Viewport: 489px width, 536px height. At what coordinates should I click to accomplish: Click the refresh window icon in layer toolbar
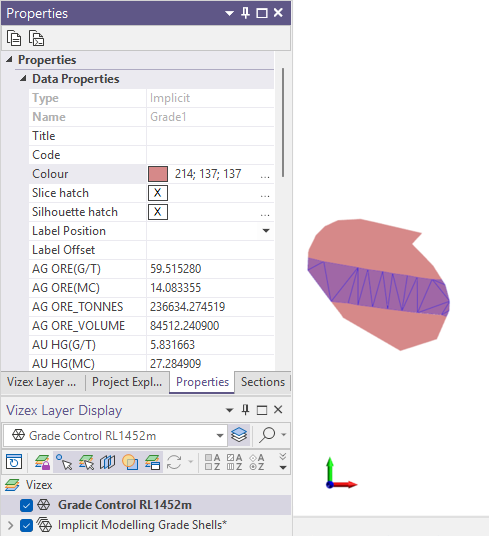(14, 462)
